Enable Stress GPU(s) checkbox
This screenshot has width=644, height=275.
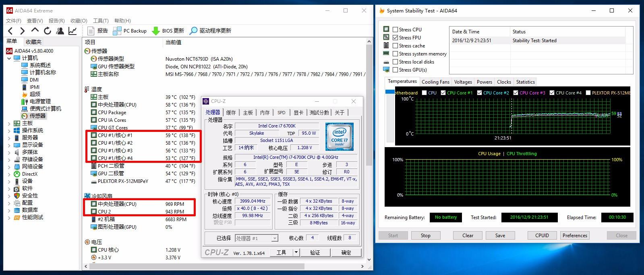tap(395, 70)
